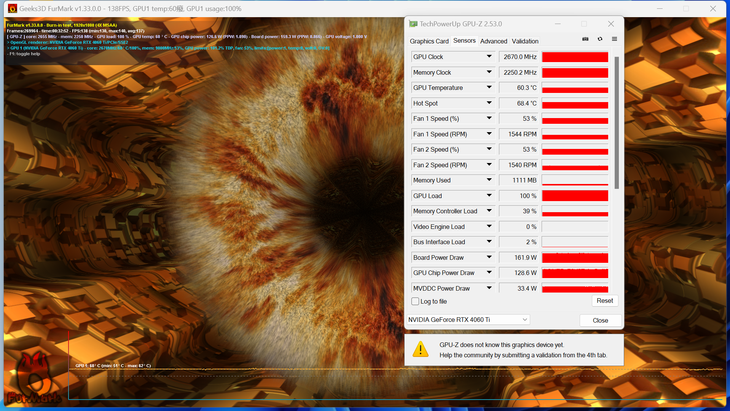The width and height of the screenshot is (730, 411).
Task: Click the Memory Clock red graph bar
Action: pyautogui.click(x=575, y=72)
